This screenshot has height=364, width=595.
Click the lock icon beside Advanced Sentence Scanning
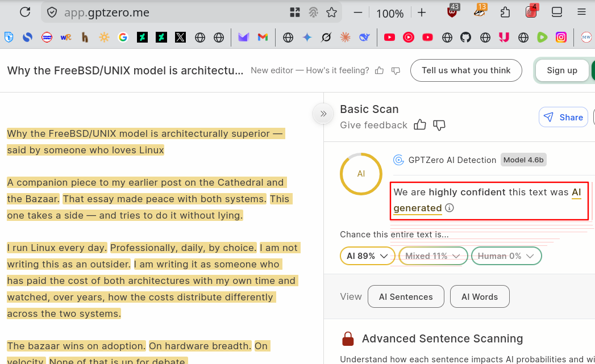coord(348,338)
